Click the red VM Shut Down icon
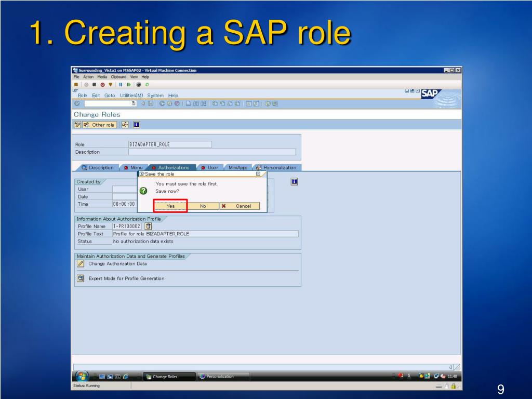Image resolution: width=532 pixels, height=399 pixels. pos(102,85)
